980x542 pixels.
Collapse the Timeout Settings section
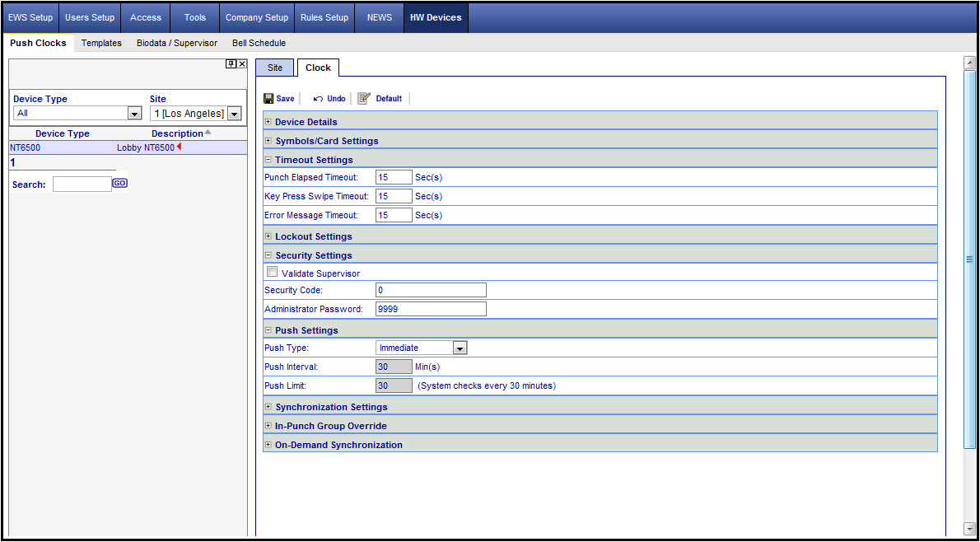tap(268, 160)
